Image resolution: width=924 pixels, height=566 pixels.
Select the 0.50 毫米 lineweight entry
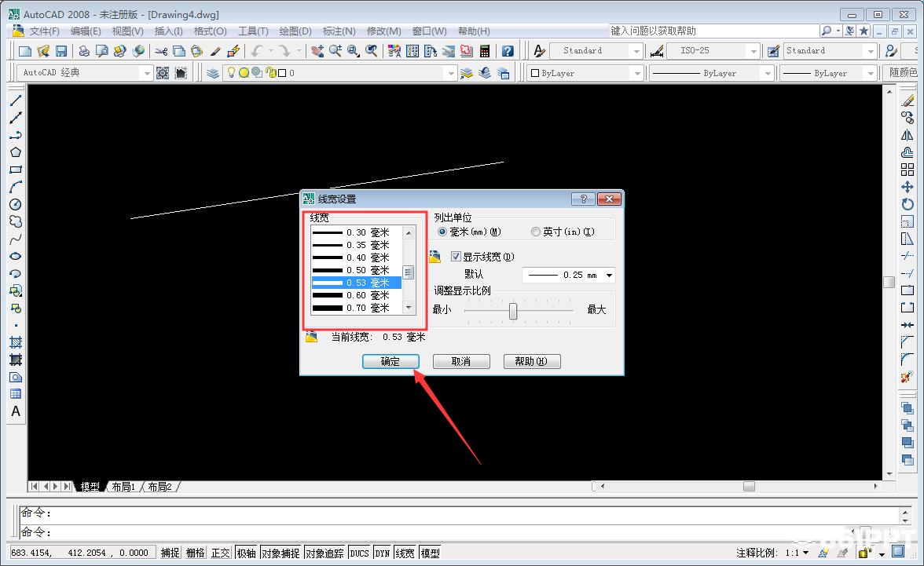[357, 270]
